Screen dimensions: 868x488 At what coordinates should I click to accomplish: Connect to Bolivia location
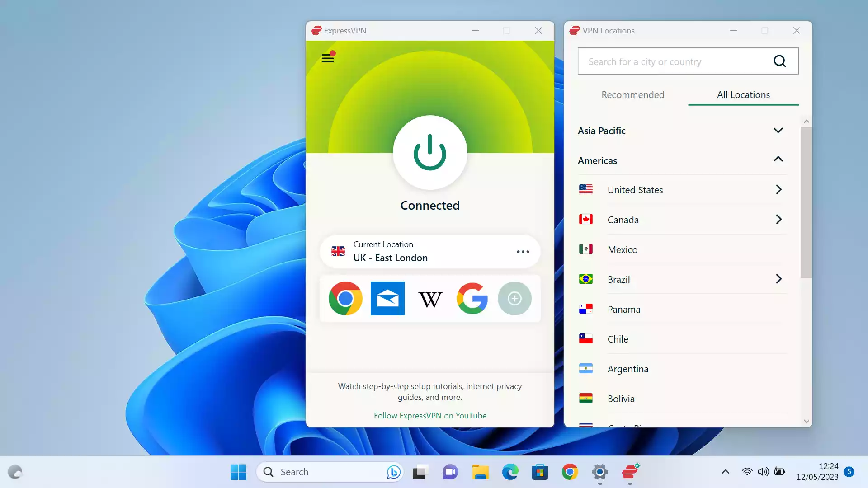[x=682, y=399]
